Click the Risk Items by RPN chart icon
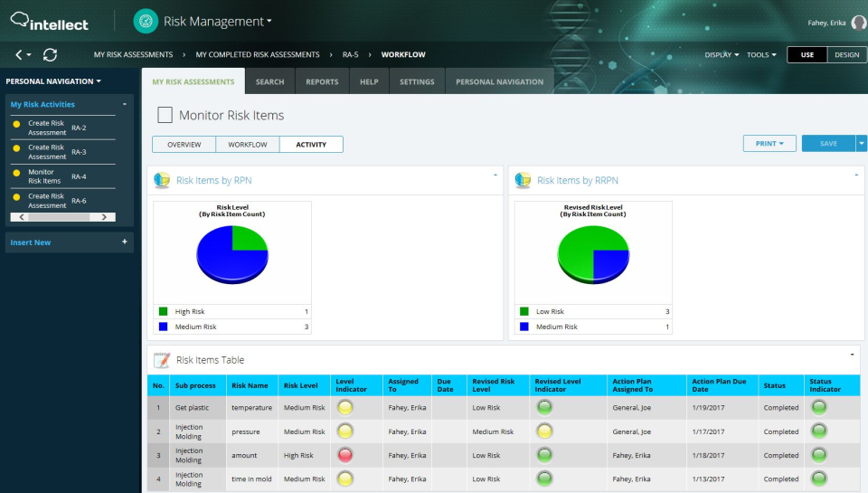The image size is (868, 493). [x=162, y=180]
